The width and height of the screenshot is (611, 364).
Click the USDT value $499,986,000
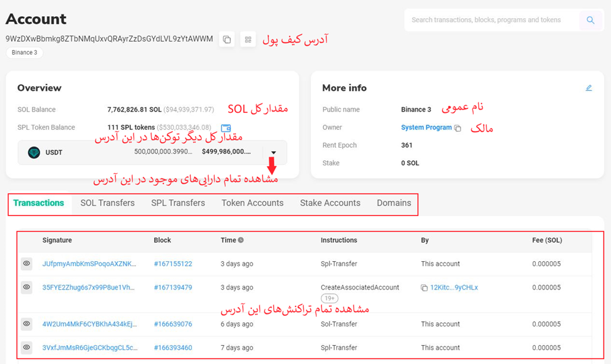226,152
